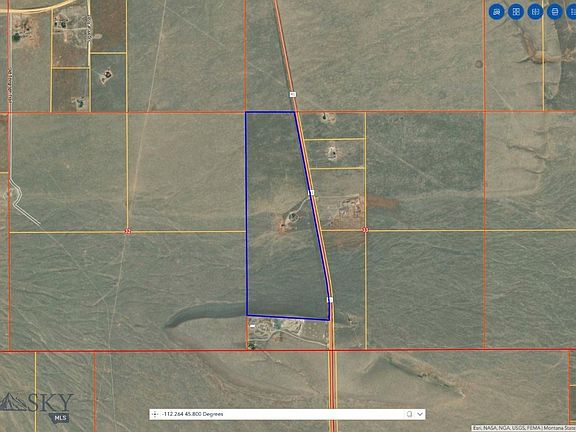Click the highway shield near parcel's southeast corner
Screen dimensions: 576x432
coord(330,300)
